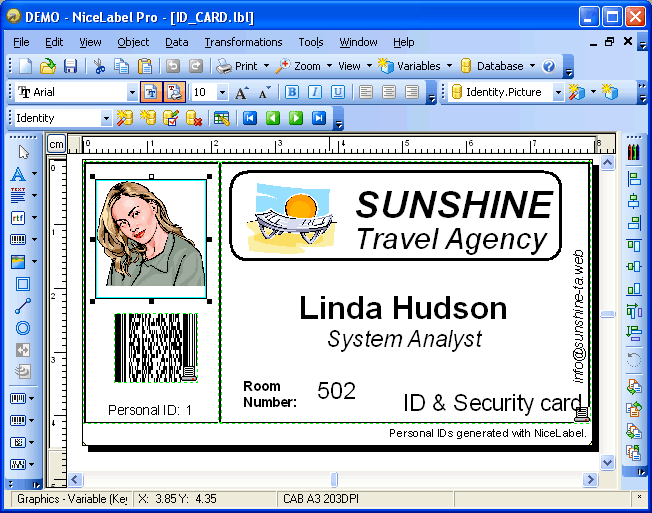Toggle Italic formatting
652x513 pixels.
point(315,92)
